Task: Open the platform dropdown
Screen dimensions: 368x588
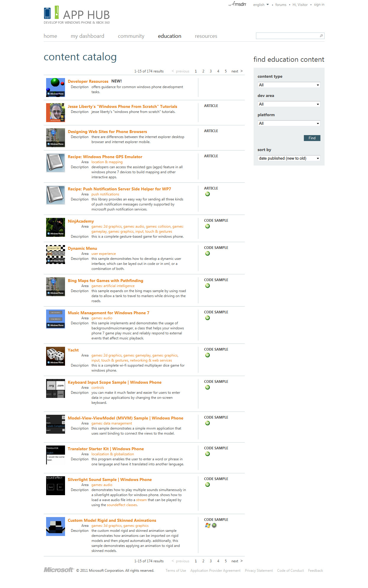Action: 289,124
